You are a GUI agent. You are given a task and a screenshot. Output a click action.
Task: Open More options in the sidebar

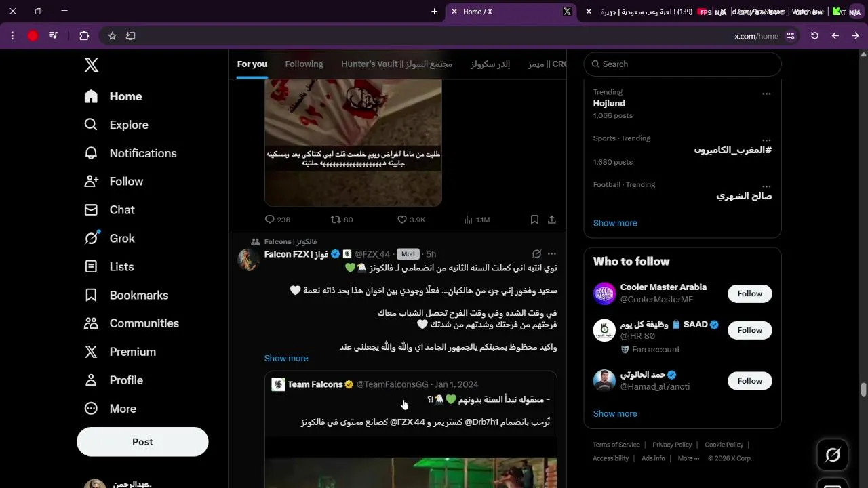click(110, 409)
